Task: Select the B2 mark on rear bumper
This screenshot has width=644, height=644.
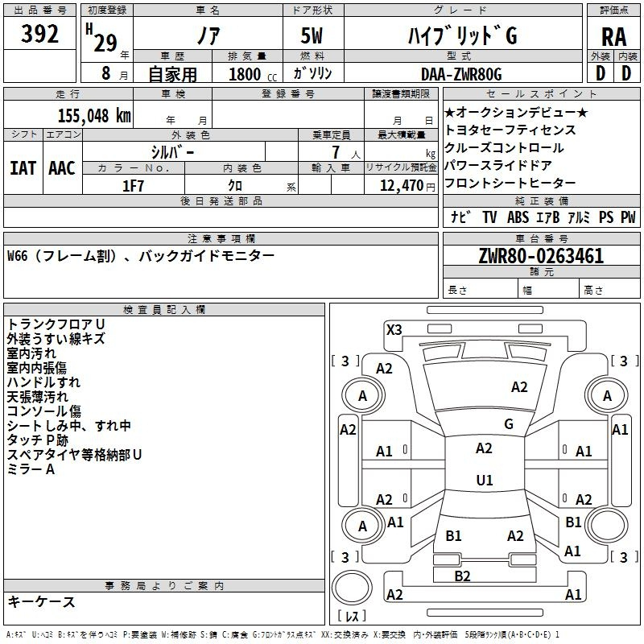Action: 462,576
